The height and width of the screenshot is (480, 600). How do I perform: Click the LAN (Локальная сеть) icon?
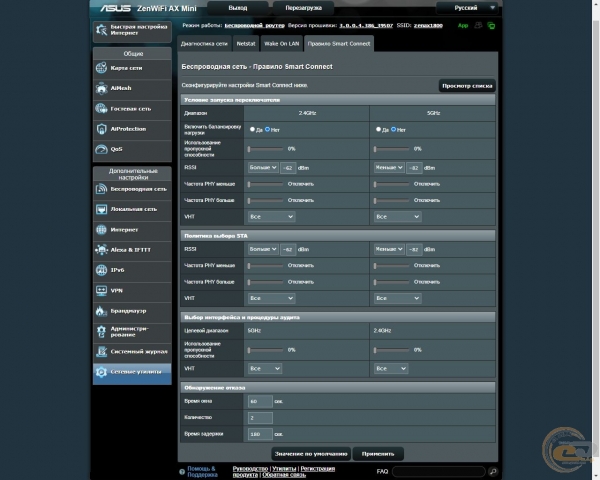(x=101, y=209)
